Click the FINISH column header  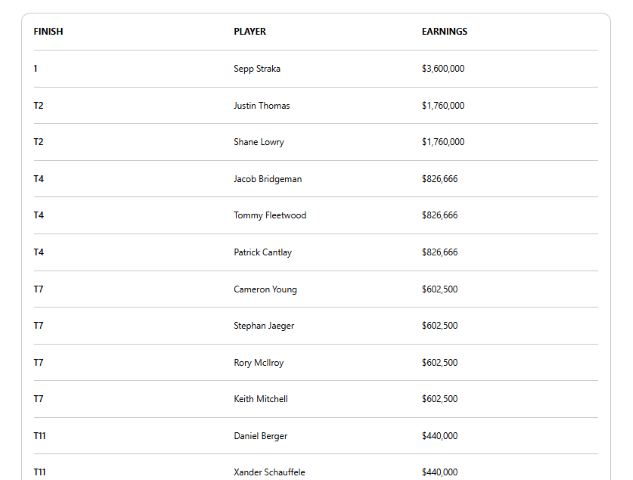point(48,32)
